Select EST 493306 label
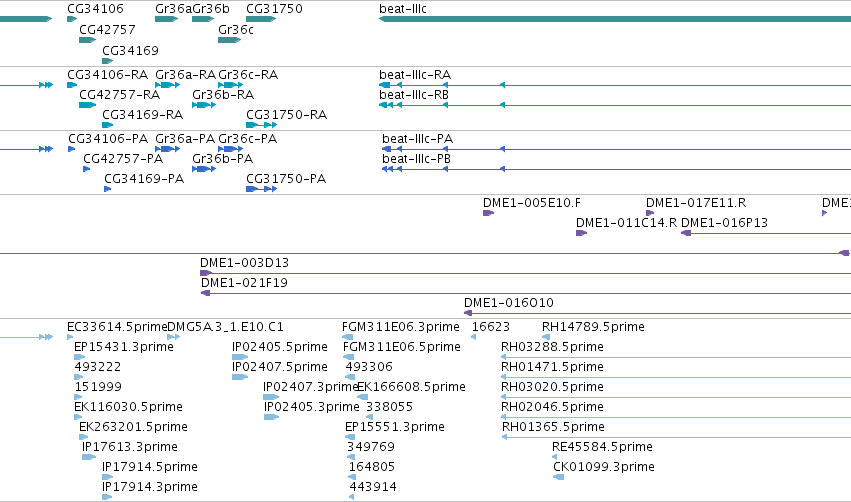Viewport: 851px width, 502px height. 369,367
